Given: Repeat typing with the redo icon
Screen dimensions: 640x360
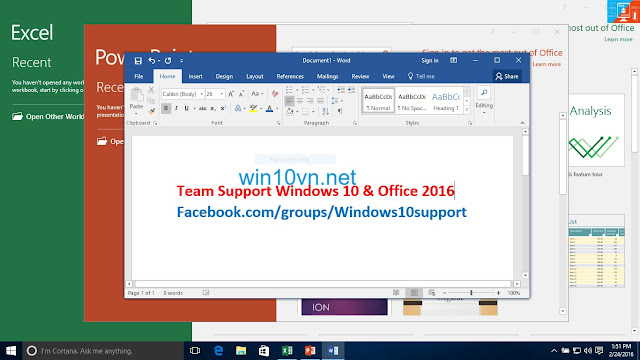Looking at the screenshot, I should click(x=168, y=60).
